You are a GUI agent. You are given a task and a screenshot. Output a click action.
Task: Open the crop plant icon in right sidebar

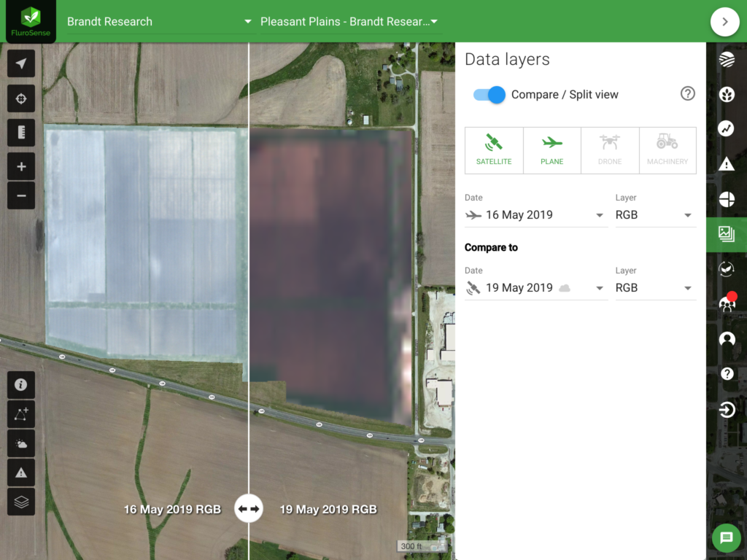click(x=727, y=94)
